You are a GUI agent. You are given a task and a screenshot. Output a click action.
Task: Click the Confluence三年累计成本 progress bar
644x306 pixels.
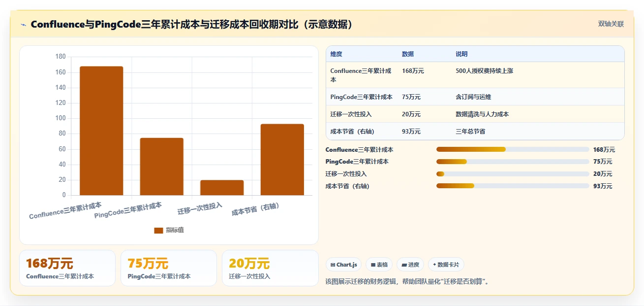[x=513, y=149]
